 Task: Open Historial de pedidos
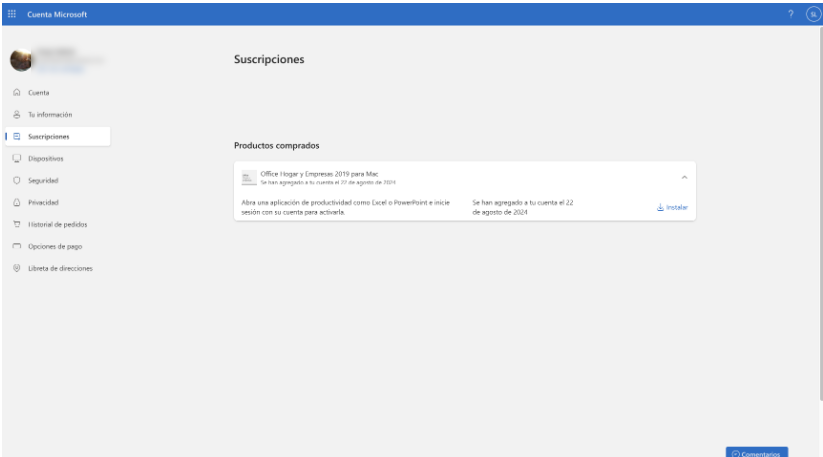click(58, 224)
